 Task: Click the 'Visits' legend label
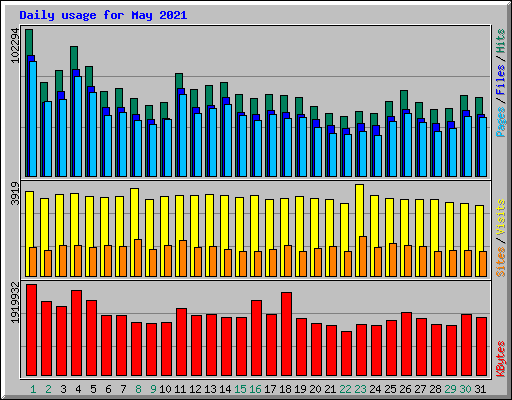coord(501,218)
